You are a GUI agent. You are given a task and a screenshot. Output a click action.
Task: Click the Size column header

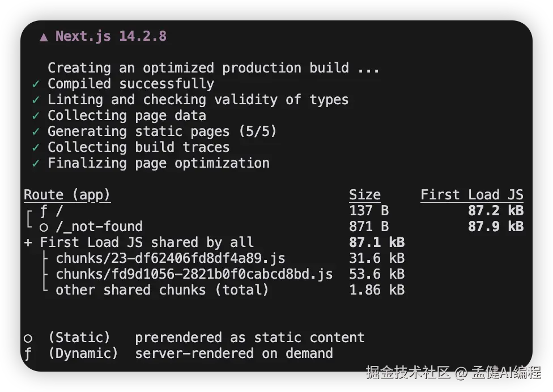click(364, 195)
